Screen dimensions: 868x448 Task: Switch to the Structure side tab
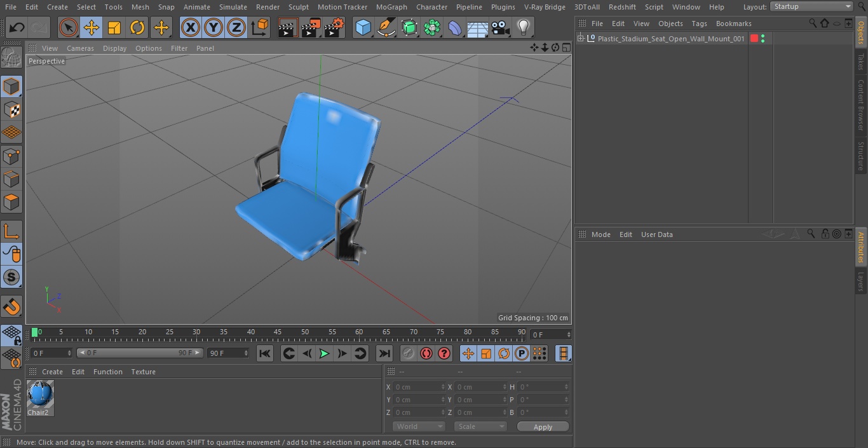point(861,156)
